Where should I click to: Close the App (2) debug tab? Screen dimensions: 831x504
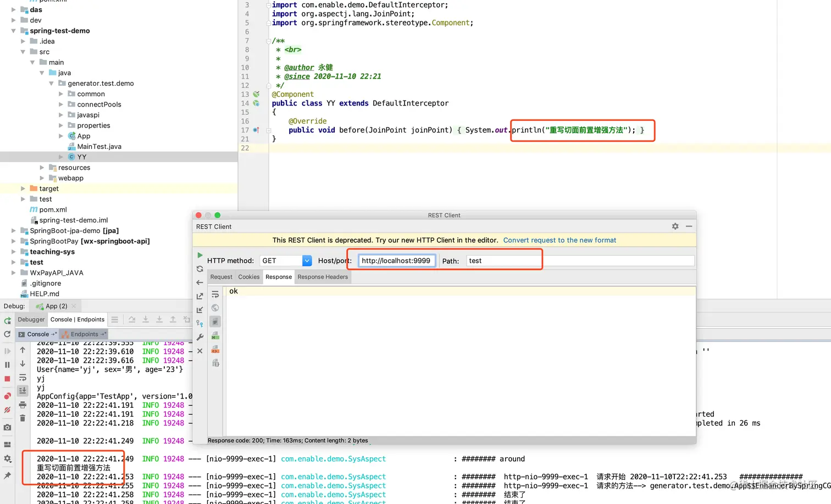tap(74, 306)
